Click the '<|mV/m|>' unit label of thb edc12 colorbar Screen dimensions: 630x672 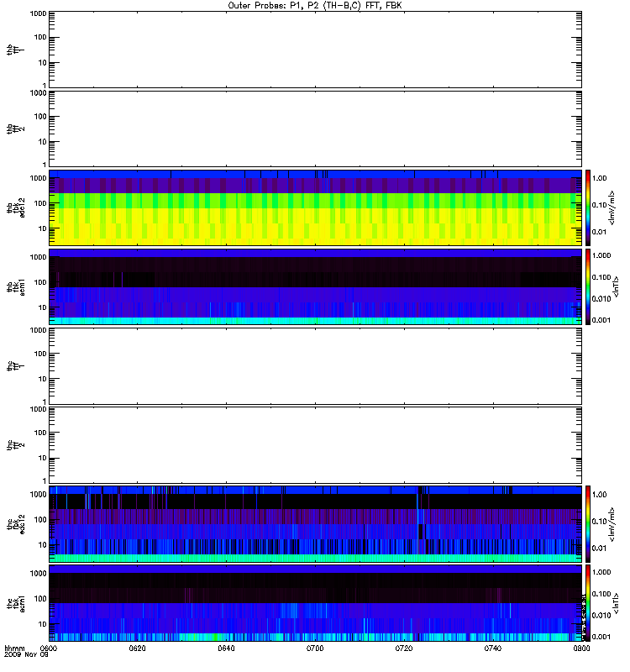tap(612, 207)
